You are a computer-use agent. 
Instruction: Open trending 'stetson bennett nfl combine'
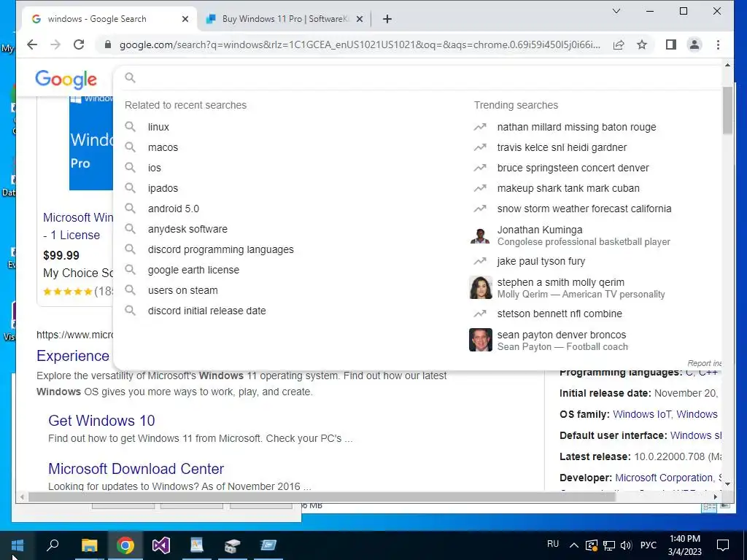click(560, 314)
